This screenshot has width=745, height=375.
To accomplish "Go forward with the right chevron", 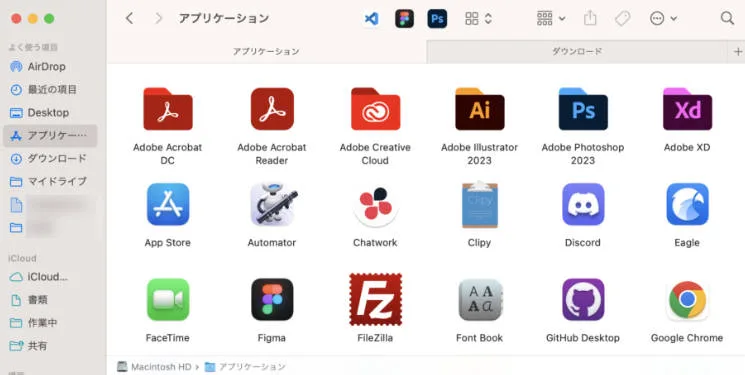I will click(x=159, y=19).
